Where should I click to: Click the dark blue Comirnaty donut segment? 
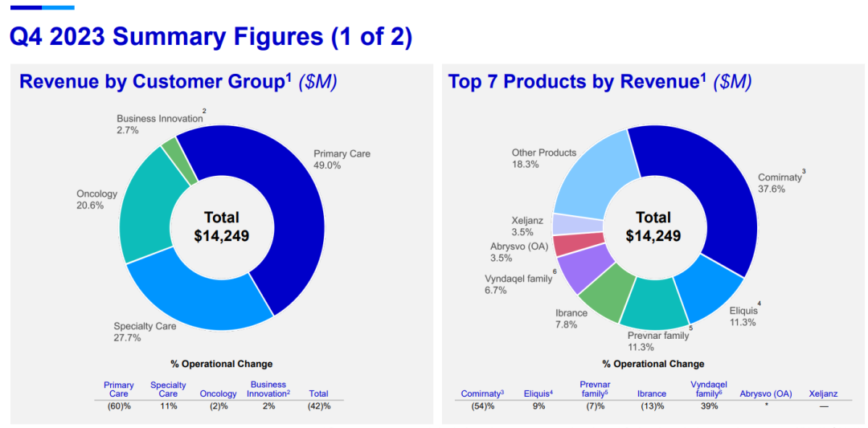point(707,193)
